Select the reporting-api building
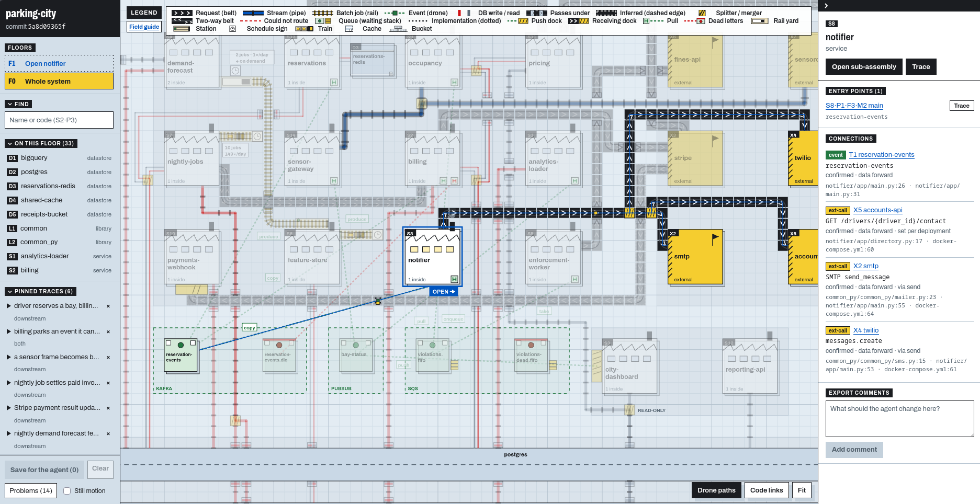The height and width of the screenshot is (504, 980). pyautogui.click(x=750, y=366)
